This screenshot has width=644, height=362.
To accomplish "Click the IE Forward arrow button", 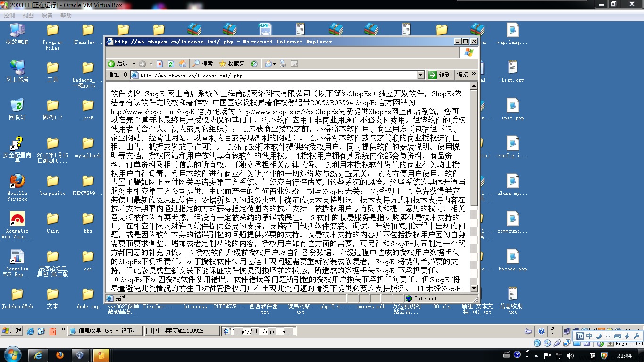I will [x=142, y=64].
